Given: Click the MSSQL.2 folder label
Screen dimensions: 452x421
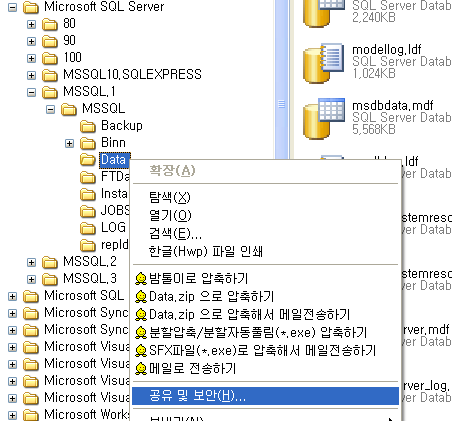Looking at the screenshot, I should click(90, 262).
